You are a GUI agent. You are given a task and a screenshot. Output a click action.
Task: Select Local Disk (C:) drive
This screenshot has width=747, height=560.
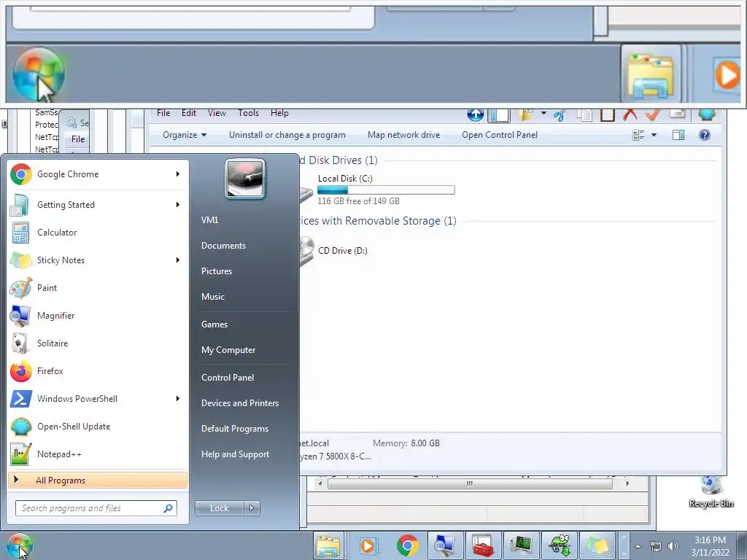[x=345, y=179]
